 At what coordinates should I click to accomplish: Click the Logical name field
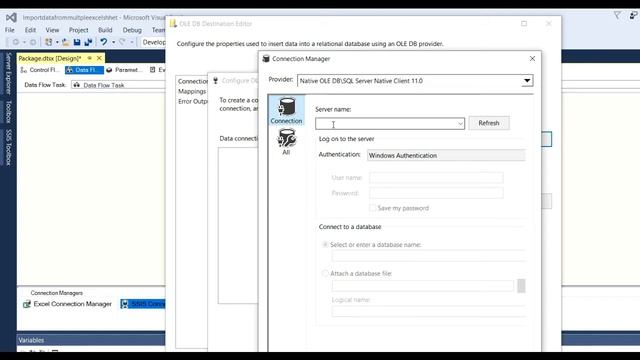point(429,311)
